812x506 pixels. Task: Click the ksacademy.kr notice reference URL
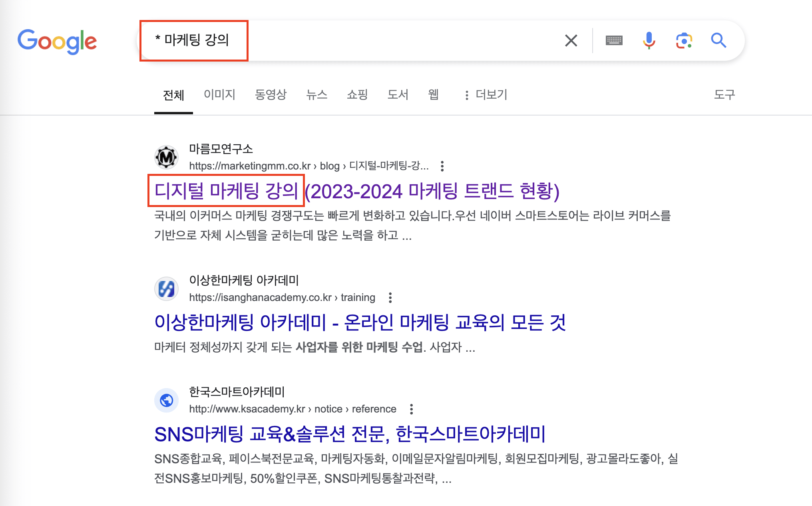coord(293,409)
